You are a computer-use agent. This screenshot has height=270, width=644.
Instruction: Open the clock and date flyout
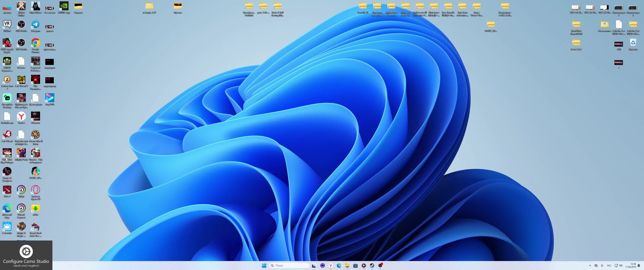tap(631, 265)
